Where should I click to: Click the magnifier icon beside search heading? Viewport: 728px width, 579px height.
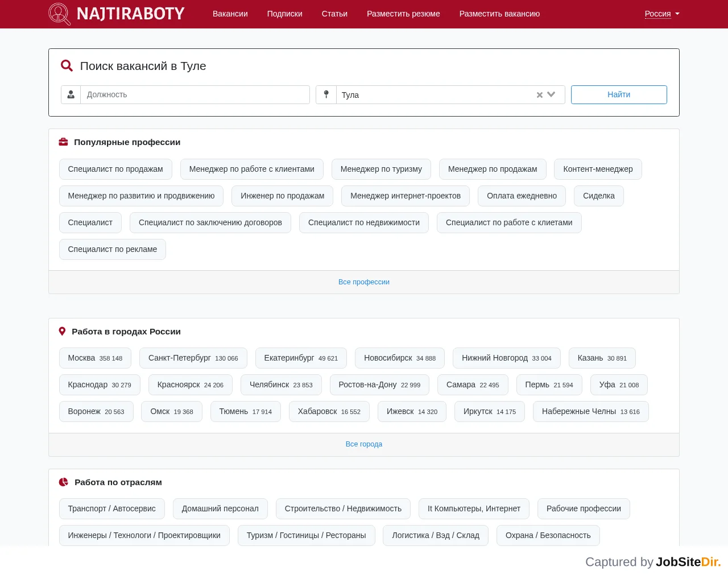point(67,66)
